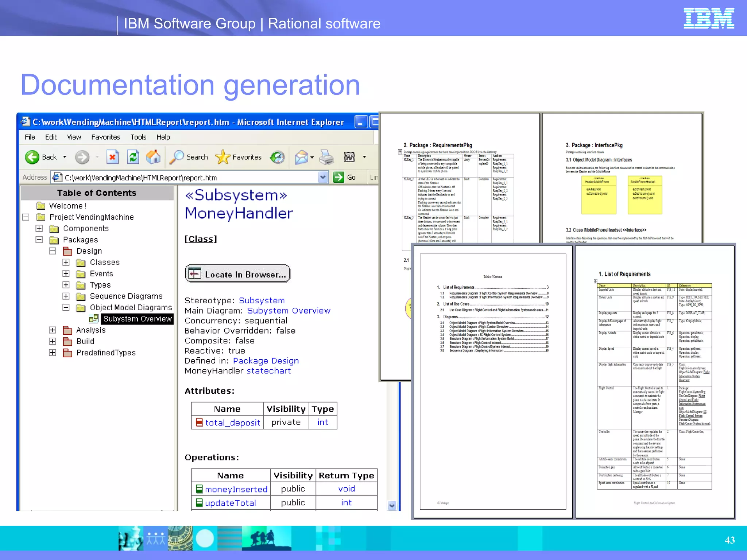
Task: Click the scrollbar down arrow
Action: [x=392, y=506]
